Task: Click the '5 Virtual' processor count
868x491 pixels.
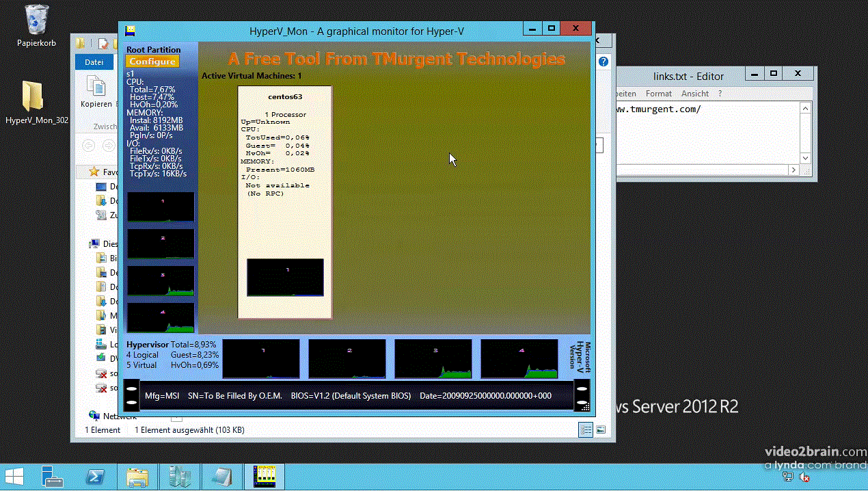Action: coord(141,365)
